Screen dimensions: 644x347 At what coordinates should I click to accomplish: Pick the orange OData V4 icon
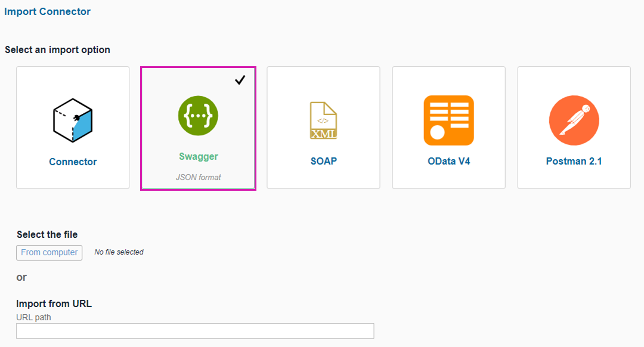click(448, 120)
